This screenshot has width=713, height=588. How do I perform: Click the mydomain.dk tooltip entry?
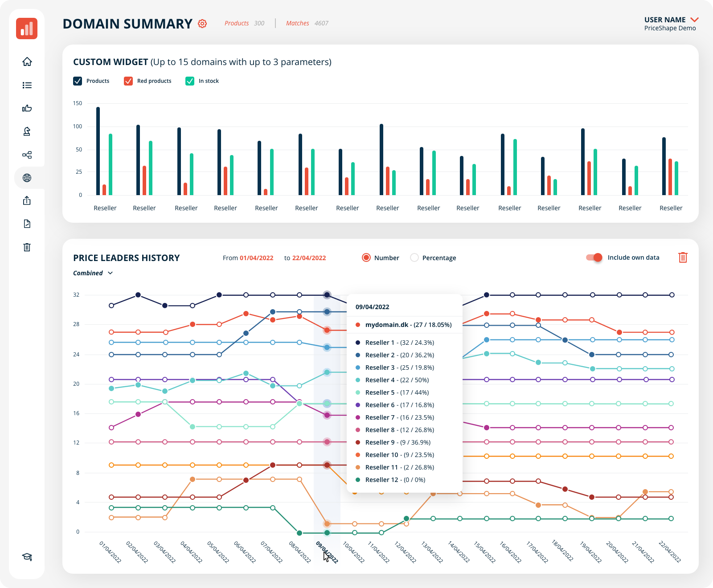404,325
